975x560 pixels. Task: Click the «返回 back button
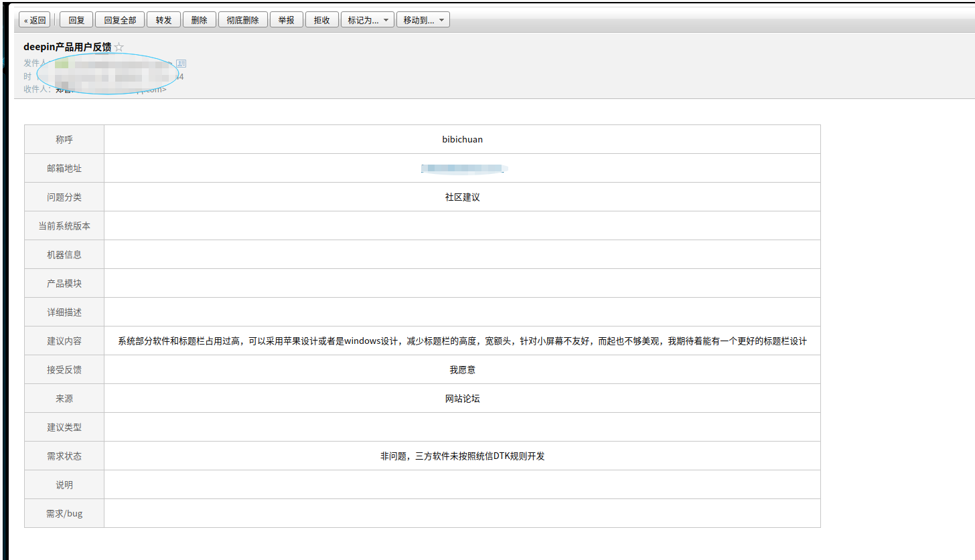[34, 19]
